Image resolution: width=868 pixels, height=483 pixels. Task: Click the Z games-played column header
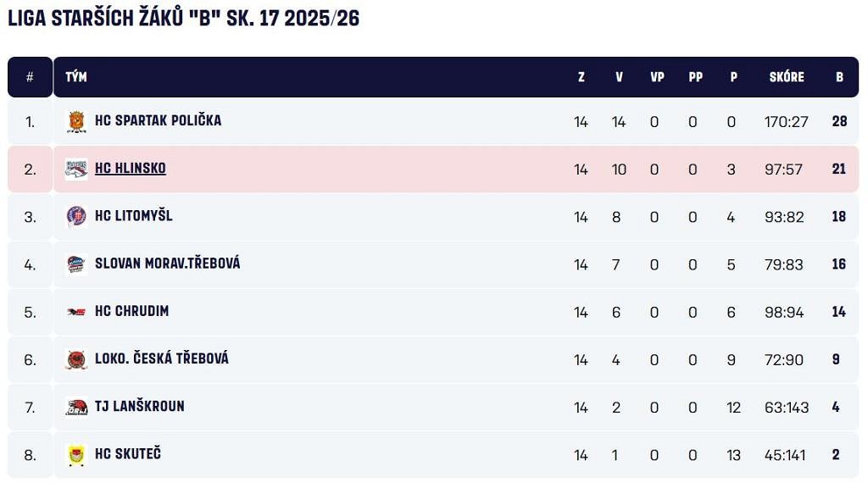pyautogui.click(x=581, y=77)
